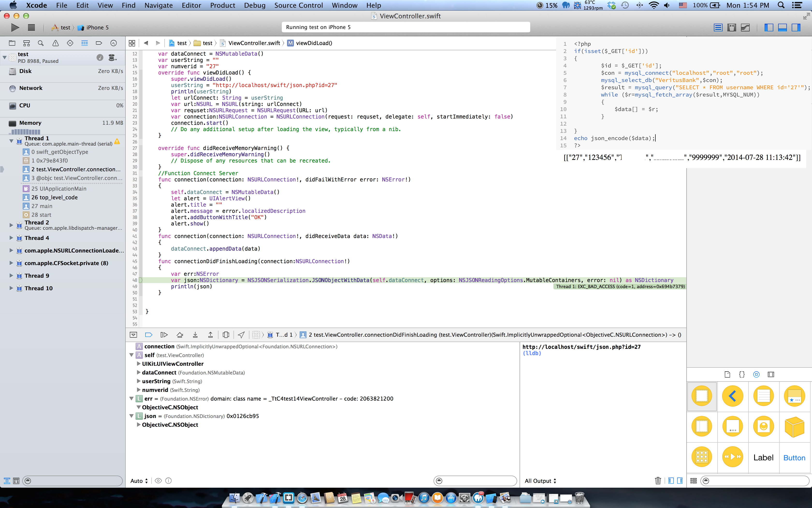Expand Thread 2 in debug navigator
This screenshot has height=508, width=812.
11,225
